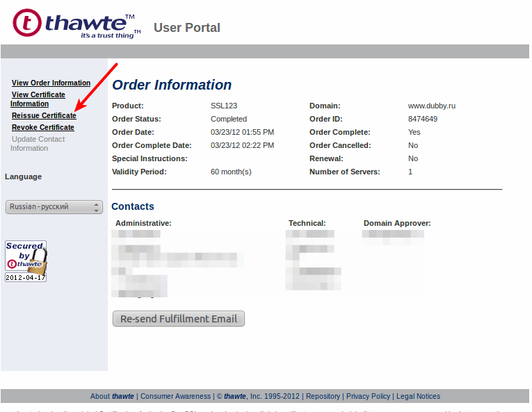532x412 pixels.
Task: Click the greyed Update Contact Information item
Action: pos(38,143)
